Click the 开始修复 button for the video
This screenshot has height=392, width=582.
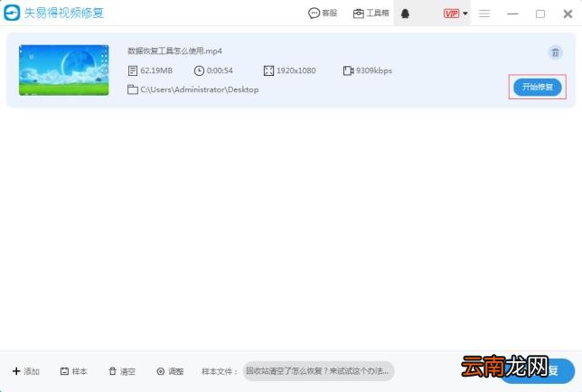pos(537,87)
